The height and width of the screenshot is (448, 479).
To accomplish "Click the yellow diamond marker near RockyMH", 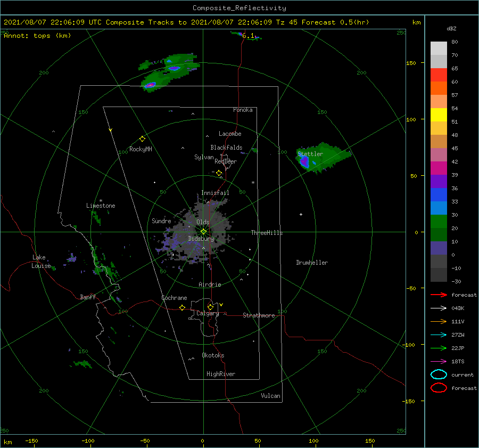I will (142, 139).
